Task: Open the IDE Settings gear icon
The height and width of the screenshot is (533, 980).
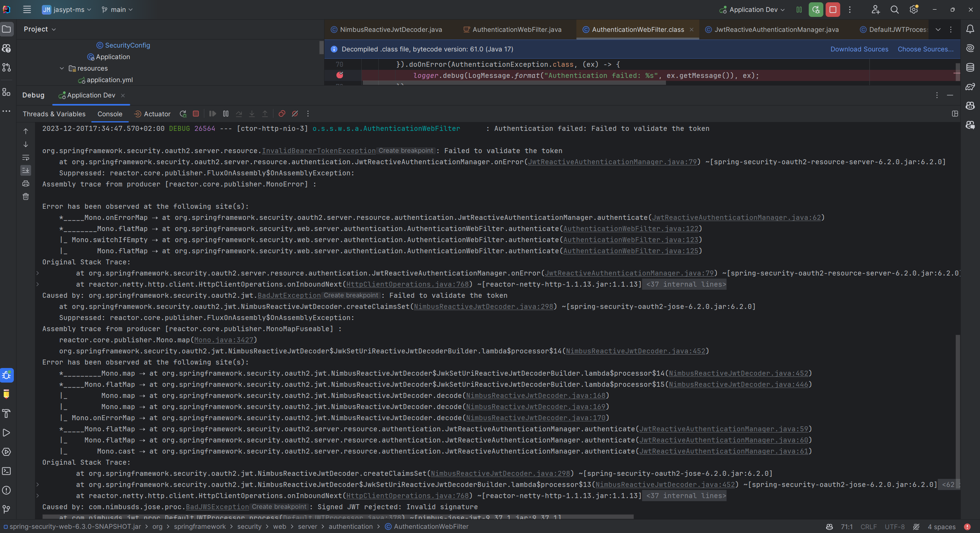Action: [x=914, y=9]
